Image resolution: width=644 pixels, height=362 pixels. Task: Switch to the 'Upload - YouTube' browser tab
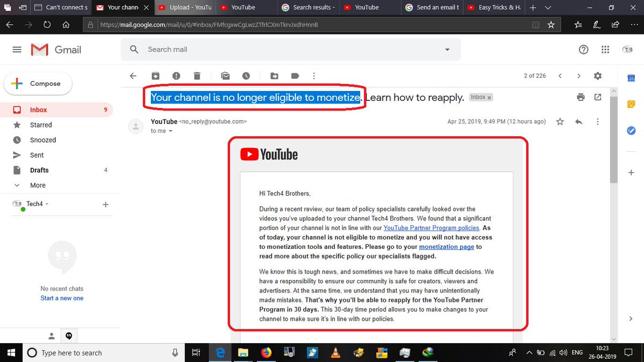point(185,8)
